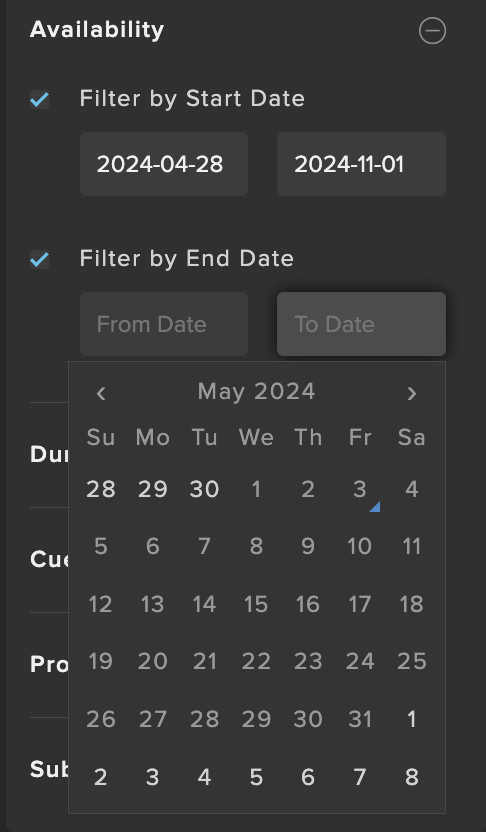486x832 pixels.
Task: Choose May 20 in the Monday column
Action: point(153,661)
